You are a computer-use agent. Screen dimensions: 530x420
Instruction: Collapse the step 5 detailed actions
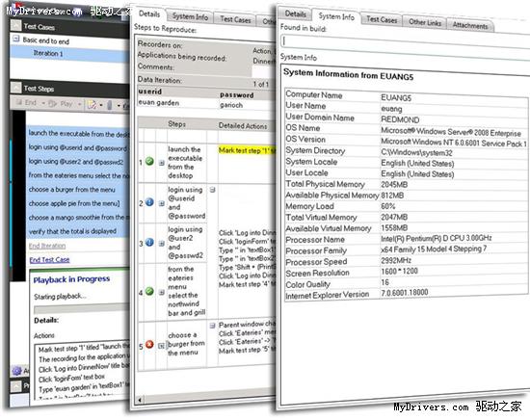coord(212,326)
